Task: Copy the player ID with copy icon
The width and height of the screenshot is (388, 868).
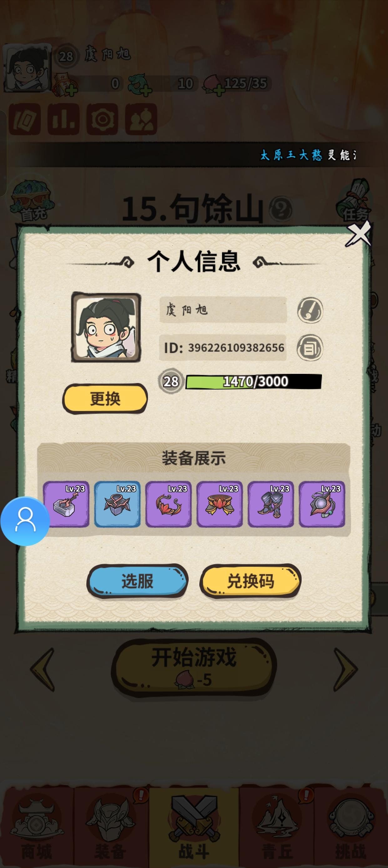Action: point(310,348)
